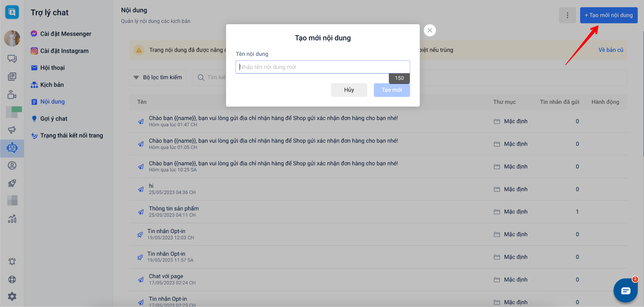644x307 pixels.
Task: Open content row from Hôm qua 01:47 CH
Action: 378,121
